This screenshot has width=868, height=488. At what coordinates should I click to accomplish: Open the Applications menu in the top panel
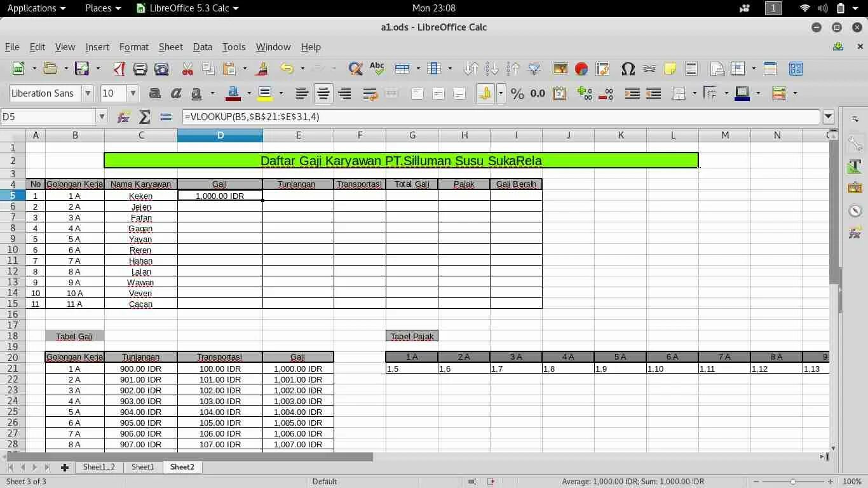pyautogui.click(x=36, y=8)
